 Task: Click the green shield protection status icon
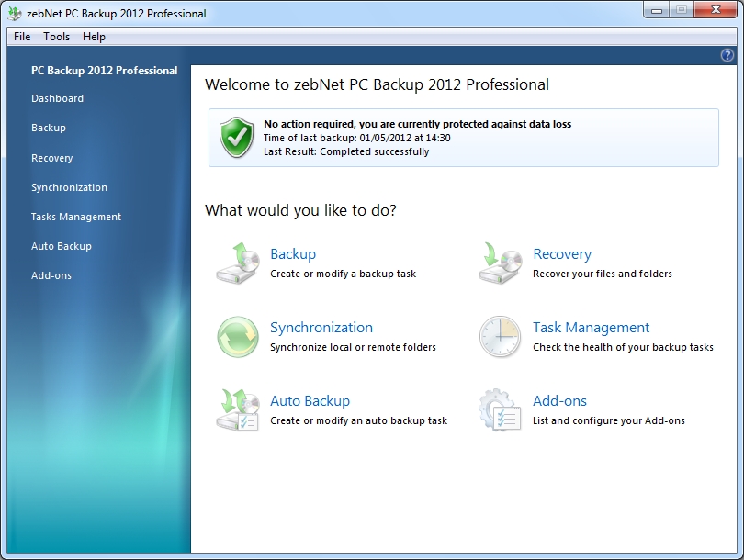[x=236, y=138]
